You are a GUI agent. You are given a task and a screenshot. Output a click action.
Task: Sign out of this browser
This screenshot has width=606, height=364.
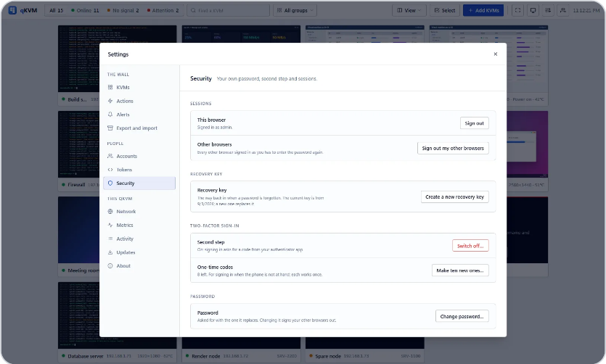click(x=474, y=123)
